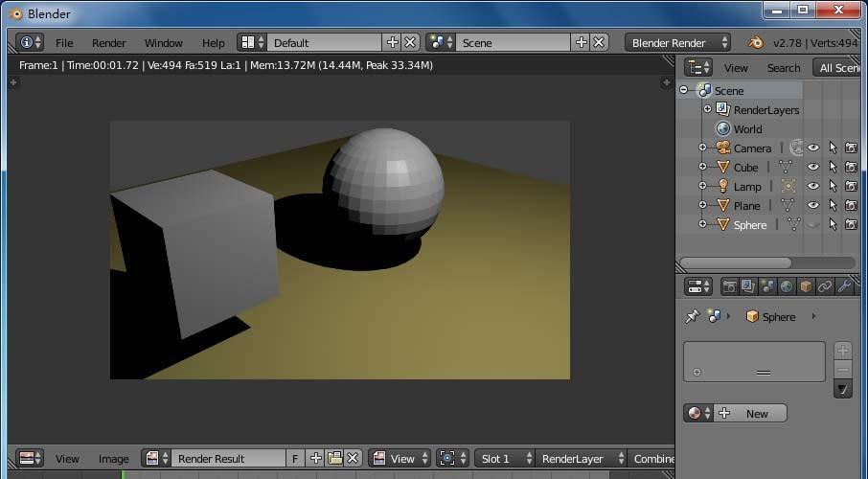Open the Blender Render engine dropdown

[677, 43]
